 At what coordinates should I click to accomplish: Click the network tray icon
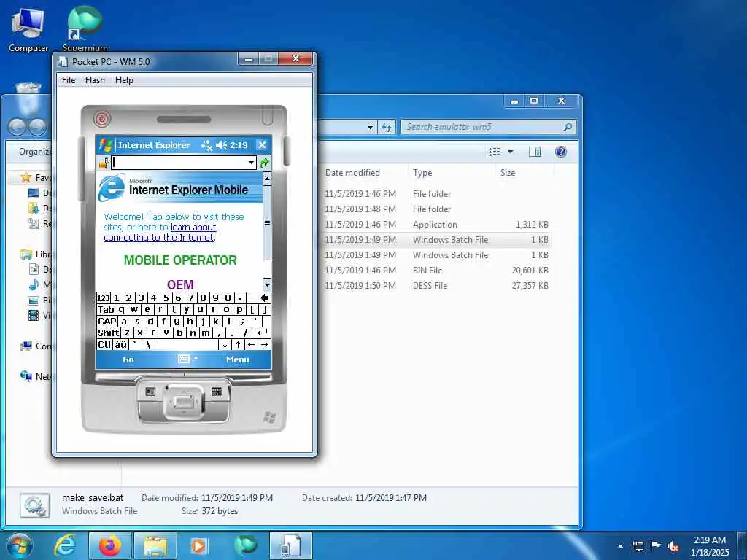tap(638, 546)
